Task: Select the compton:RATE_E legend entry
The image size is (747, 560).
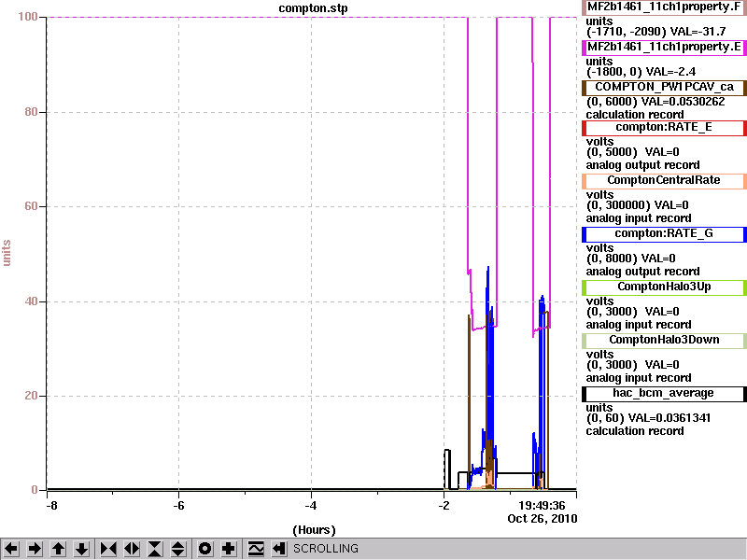Action: click(664, 128)
